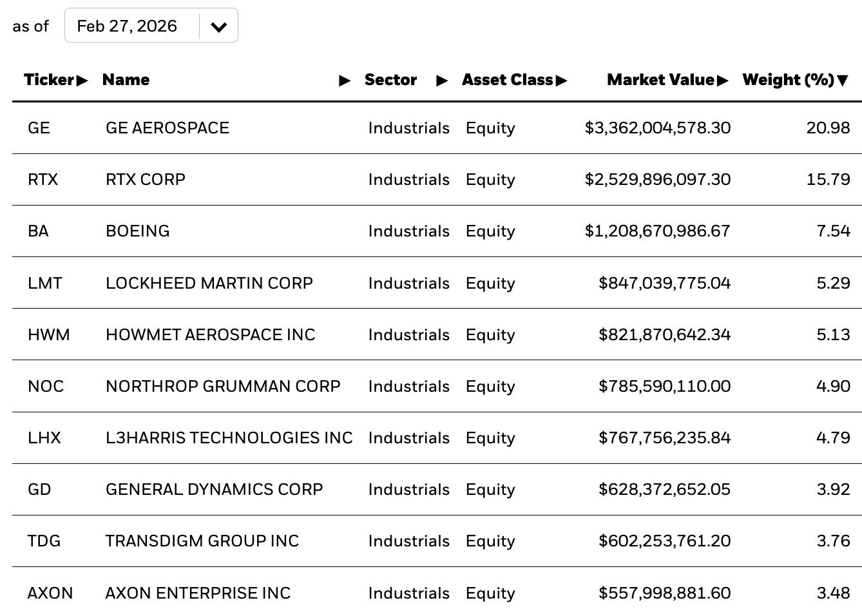
Task: Select the RTX CORP holding row
Action: (x=437, y=179)
